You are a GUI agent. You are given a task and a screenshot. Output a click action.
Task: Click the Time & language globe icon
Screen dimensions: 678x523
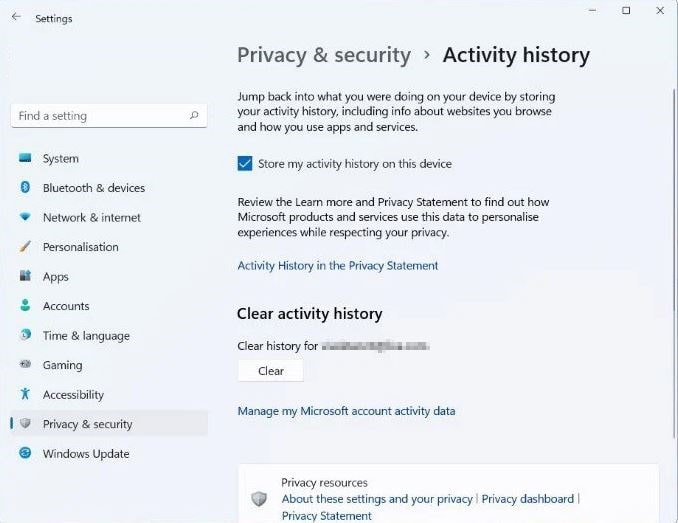pyautogui.click(x=25, y=336)
